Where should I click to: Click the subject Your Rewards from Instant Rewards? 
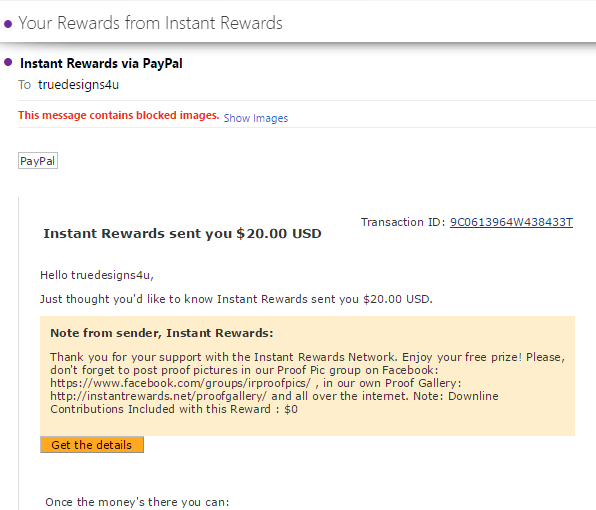pos(151,23)
